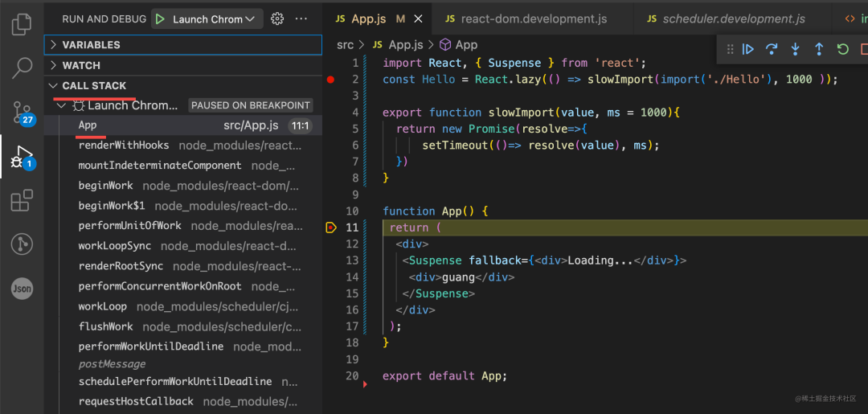Step out in debug toolbar
Image resolution: width=868 pixels, height=414 pixels.
819,49
